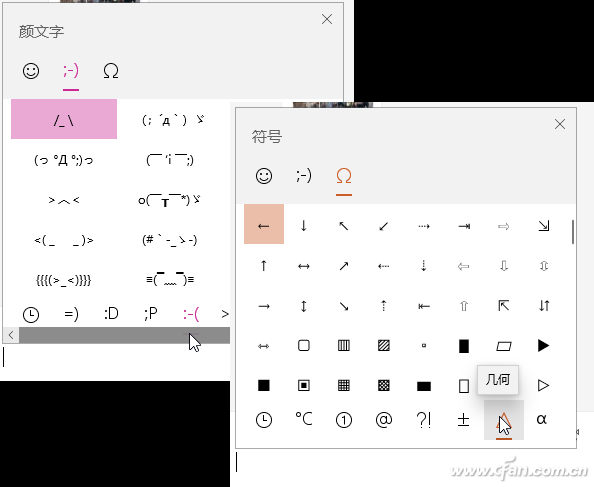The width and height of the screenshot is (594, 487).
Task: Open the =) happy kaomoji category
Action: click(x=71, y=314)
